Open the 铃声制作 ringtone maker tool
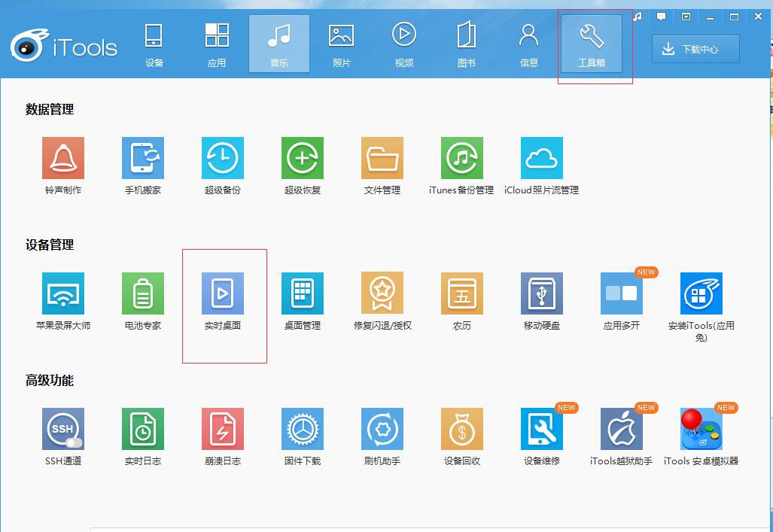Viewport: 773px width, 532px height. [x=63, y=158]
